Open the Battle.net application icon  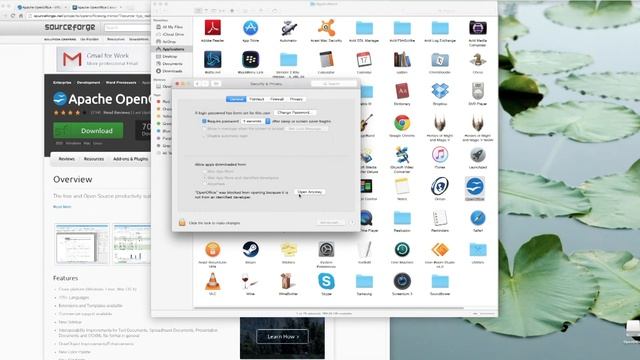point(213,60)
